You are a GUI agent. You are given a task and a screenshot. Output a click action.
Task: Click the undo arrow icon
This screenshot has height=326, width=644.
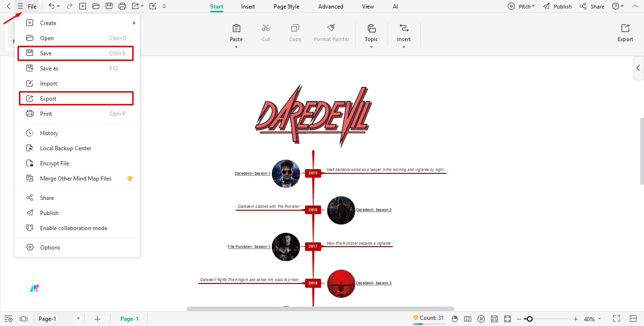click(51, 6)
